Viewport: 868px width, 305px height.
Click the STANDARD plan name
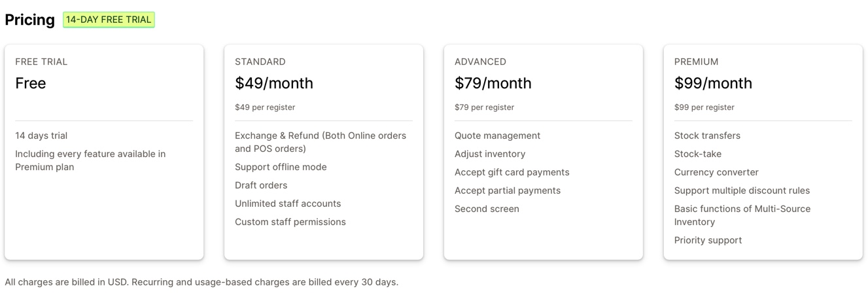point(260,62)
